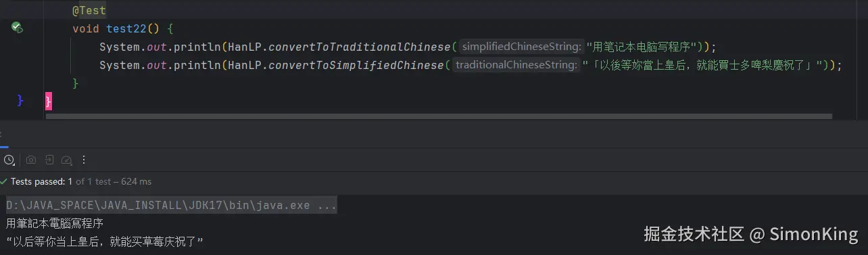The height and width of the screenshot is (255, 868).
Task: Click the green run gutter icon beside test22
Action: [17, 28]
